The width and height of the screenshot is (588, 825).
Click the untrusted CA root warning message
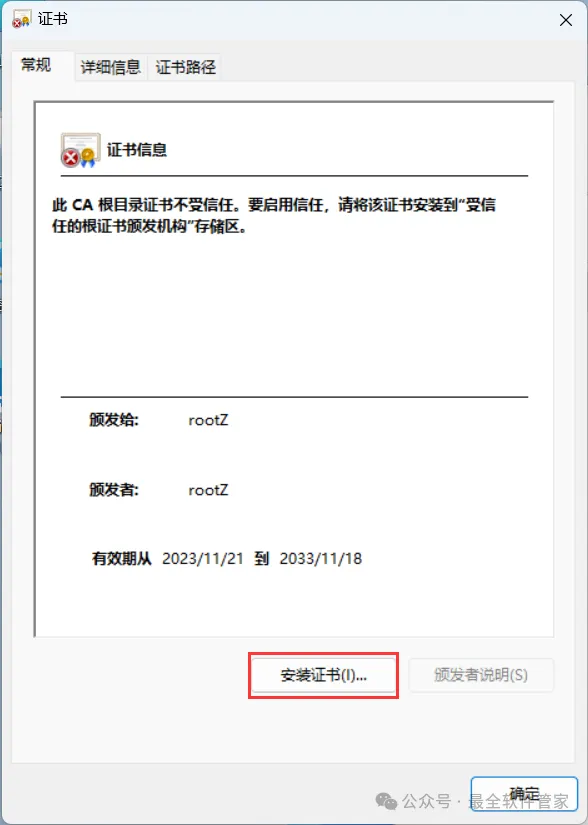point(273,216)
